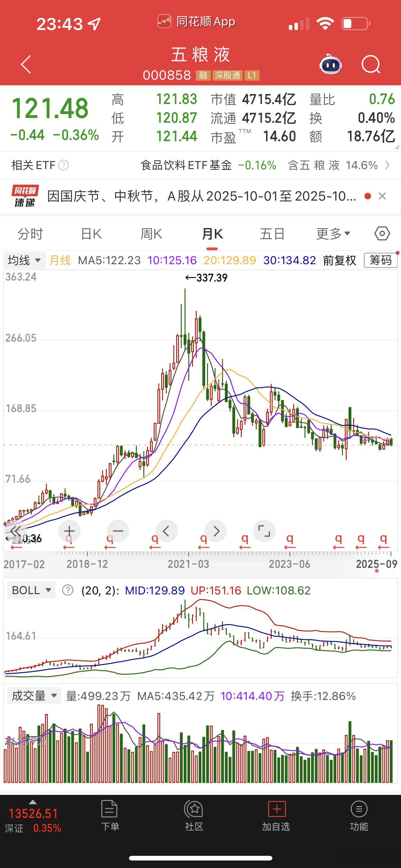This screenshot has height=868, width=401.
Task: Tap the related ETF help question mark
Action: pyautogui.click(x=64, y=165)
